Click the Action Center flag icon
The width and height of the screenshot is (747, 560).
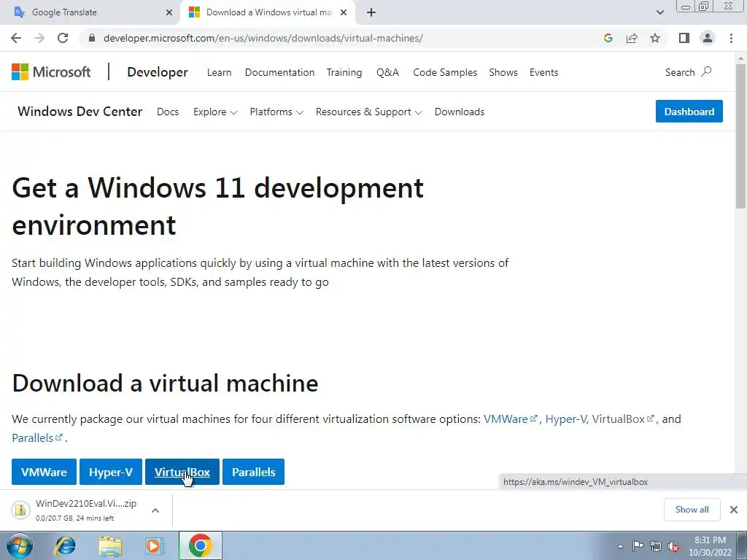pos(638,546)
